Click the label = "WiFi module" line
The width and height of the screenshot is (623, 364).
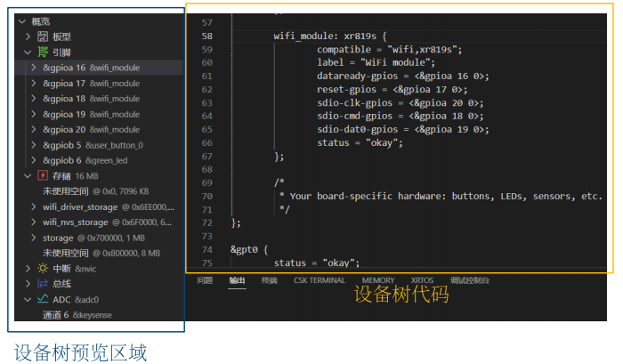[x=376, y=62]
